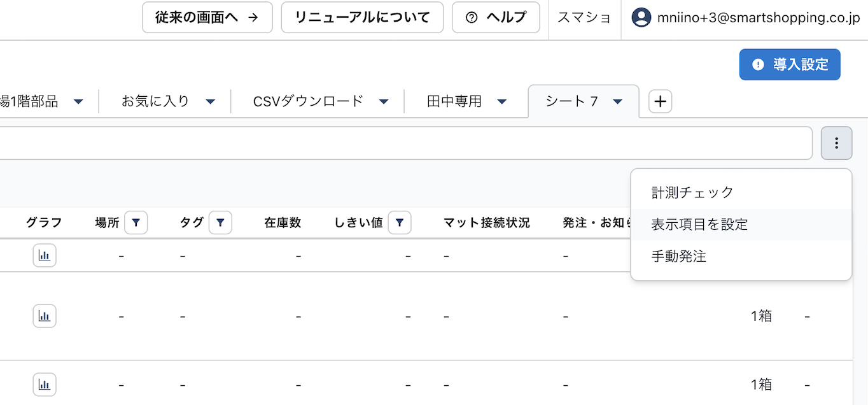This screenshot has height=405, width=868.
Task: Click the タグ column filter icon
Action: click(220, 223)
